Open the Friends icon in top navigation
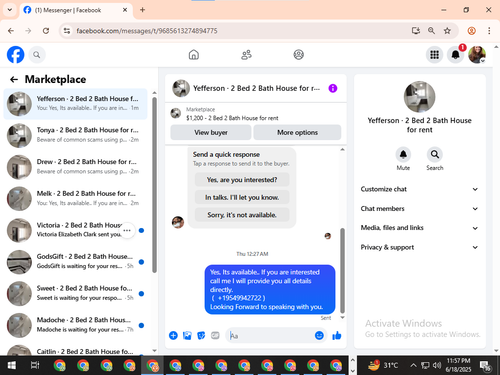 (x=246, y=55)
